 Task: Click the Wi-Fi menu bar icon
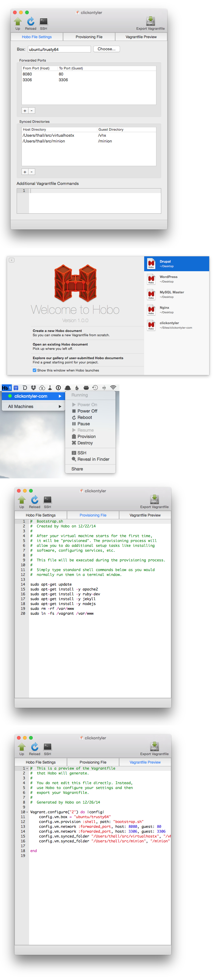pyautogui.click(x=113, y=388)
